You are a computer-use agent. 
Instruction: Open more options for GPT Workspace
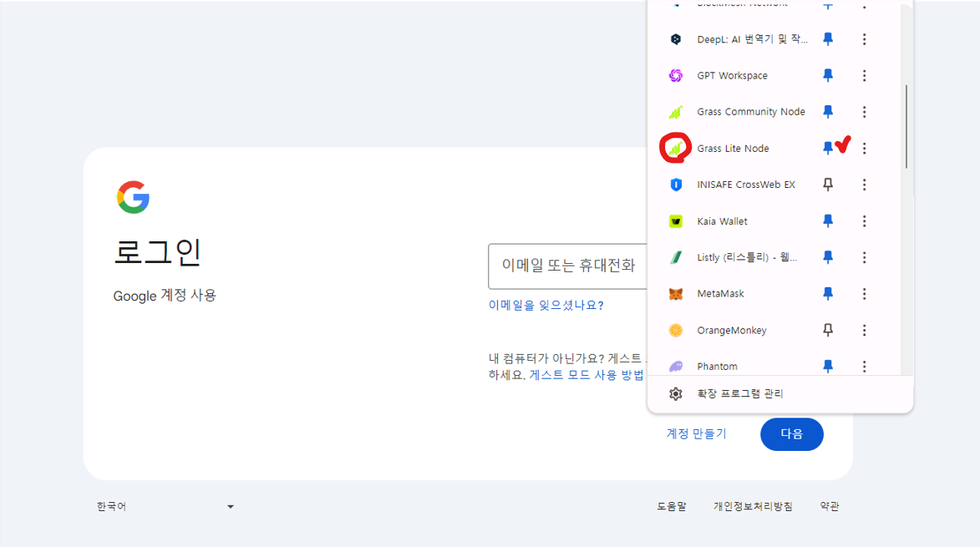click(865, 75)
